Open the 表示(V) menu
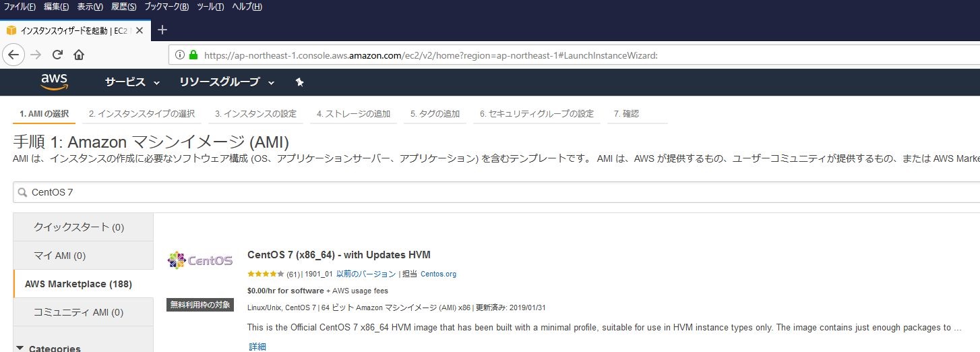 [x=90, y=7]
